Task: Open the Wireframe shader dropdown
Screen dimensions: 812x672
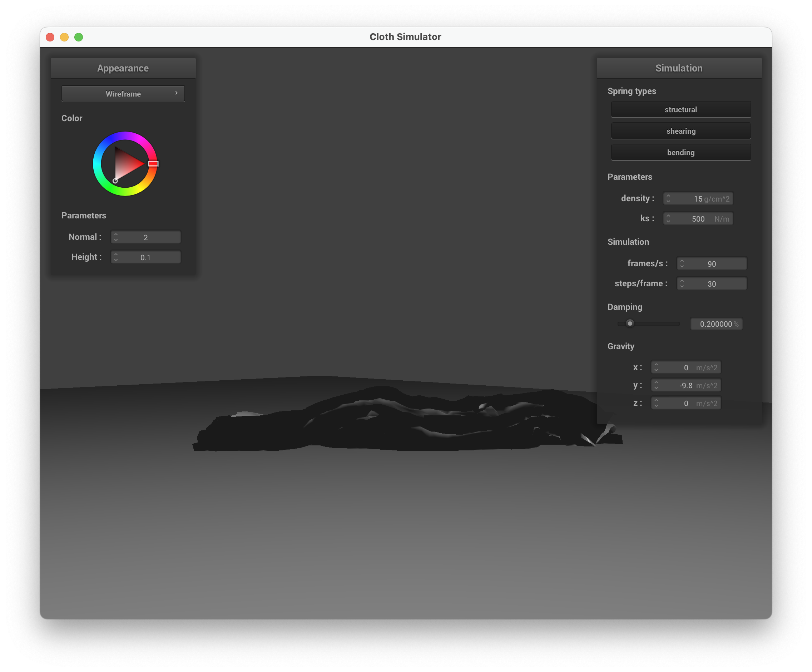Action: pyautogui.click(x=123, y=94)
